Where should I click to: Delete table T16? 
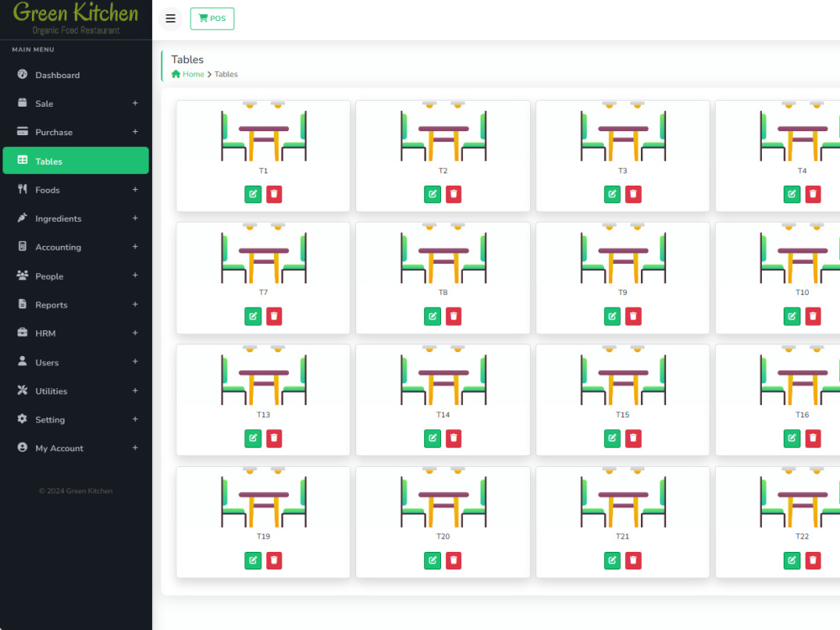(812, 438)
